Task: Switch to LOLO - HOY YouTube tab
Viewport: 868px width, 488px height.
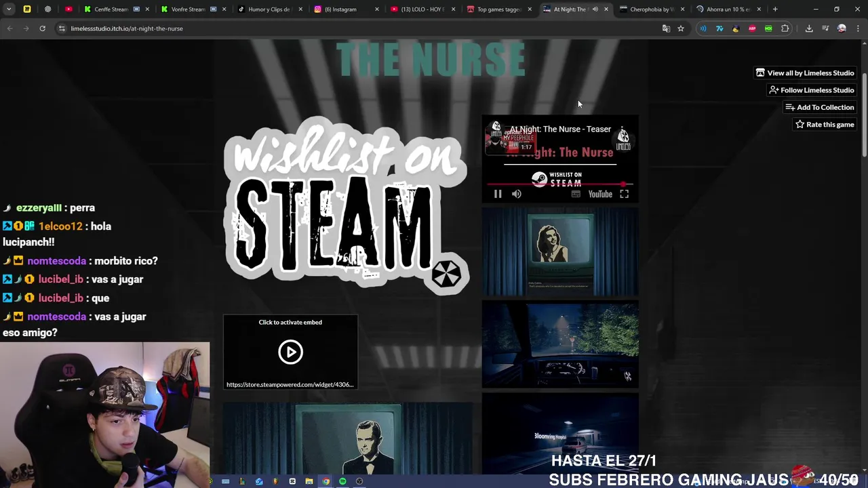Action: [423, 9]
